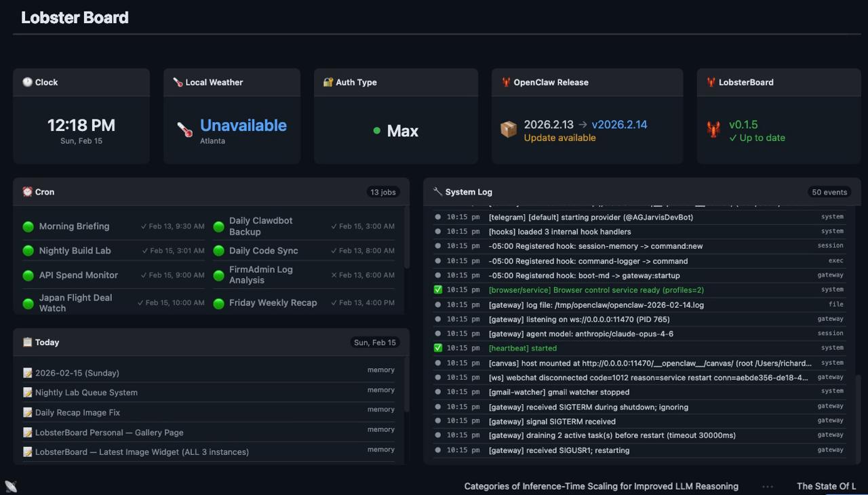
Task: Open the ellipsis menu in the footer ticker
Action: coord(768,486)
